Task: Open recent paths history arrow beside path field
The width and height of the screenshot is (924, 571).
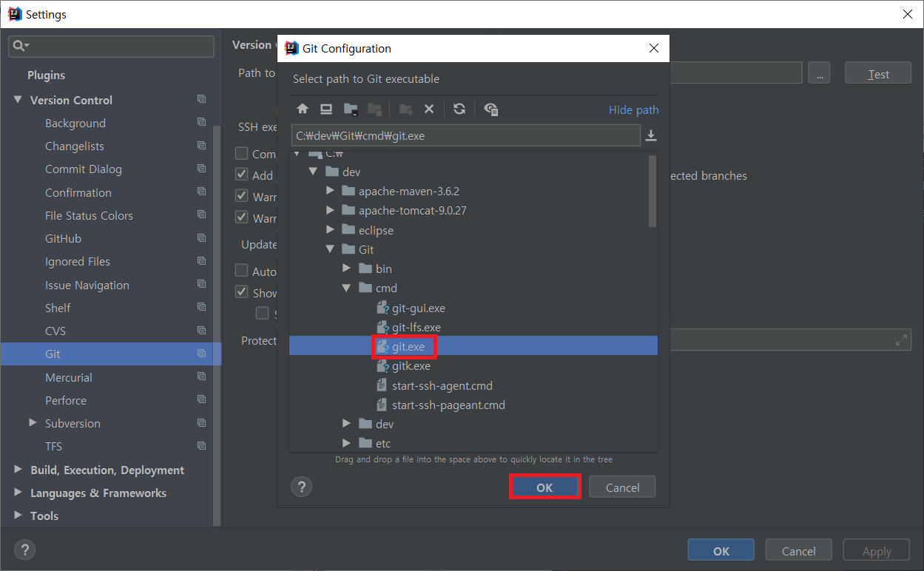Action: tap(651, 135)
